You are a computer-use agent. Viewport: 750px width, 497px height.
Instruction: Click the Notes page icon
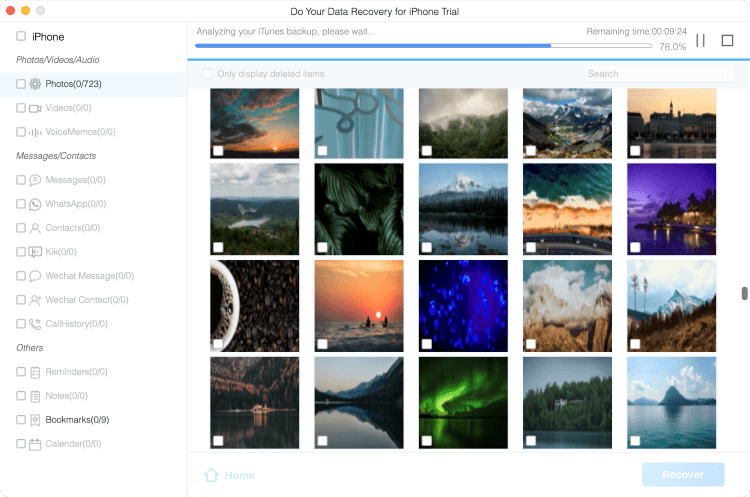point(35,396)
